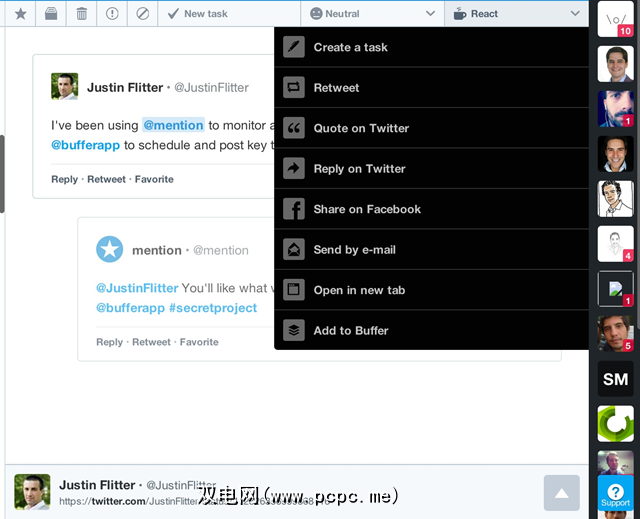Choose Add to Buffer option
This screenshot has height=519, width=640.
pyautogui.click(x=431, y=330)
